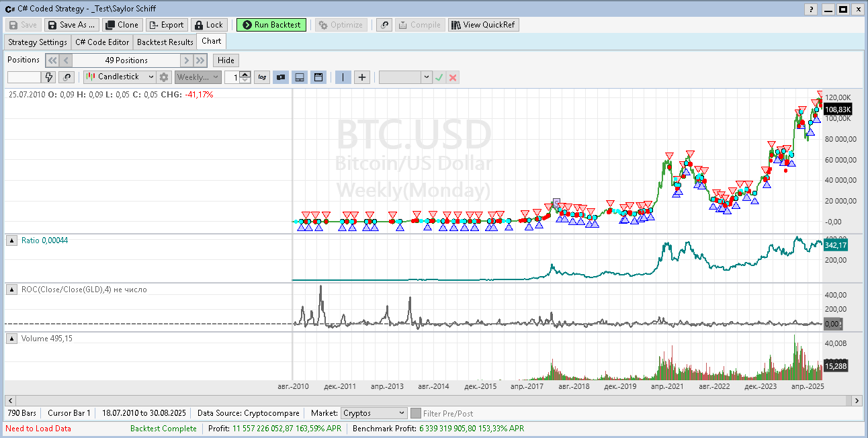The image size is (868, 438).
Task: Open the C# Code Editor tab
Action: [x=101, y=42]
